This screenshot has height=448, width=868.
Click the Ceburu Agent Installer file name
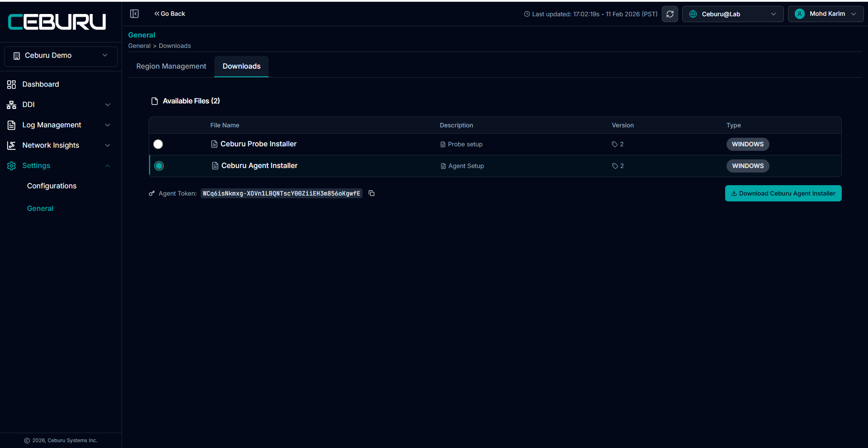pos(259,166)
